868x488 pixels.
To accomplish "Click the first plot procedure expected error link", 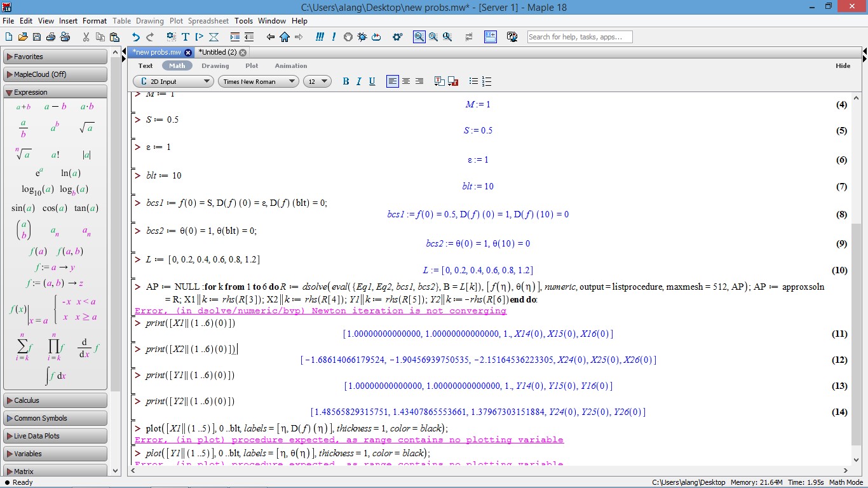I will pos(349,440).
